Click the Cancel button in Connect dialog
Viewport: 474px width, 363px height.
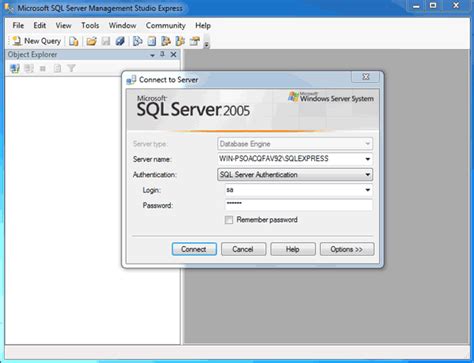pyautogui.click(x=243, y=249)
